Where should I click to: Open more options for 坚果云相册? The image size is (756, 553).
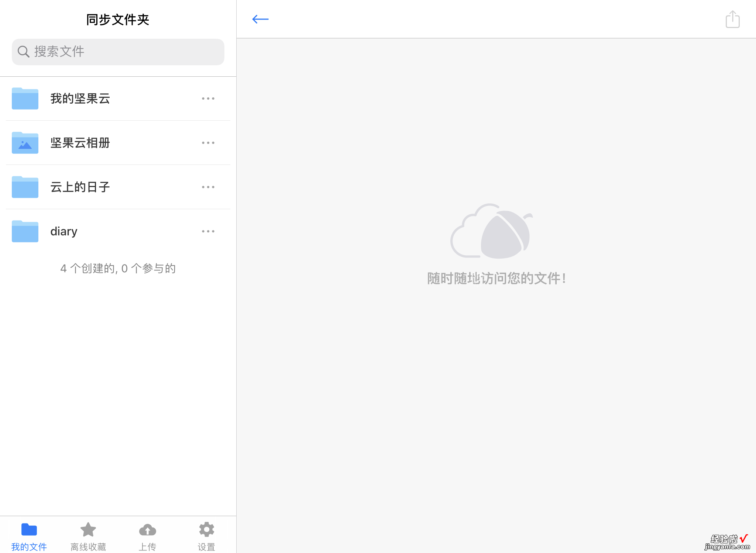208,143
